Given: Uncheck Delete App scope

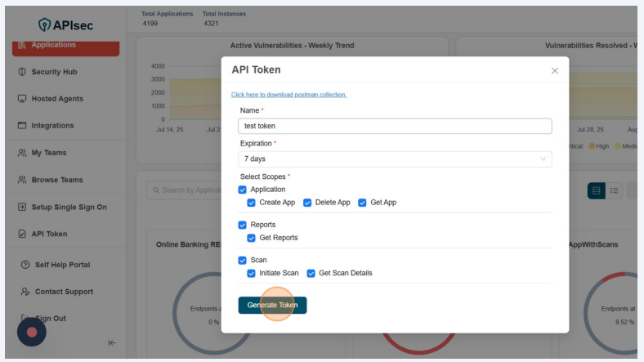Looking at the screenshot, I should (307, 203).
